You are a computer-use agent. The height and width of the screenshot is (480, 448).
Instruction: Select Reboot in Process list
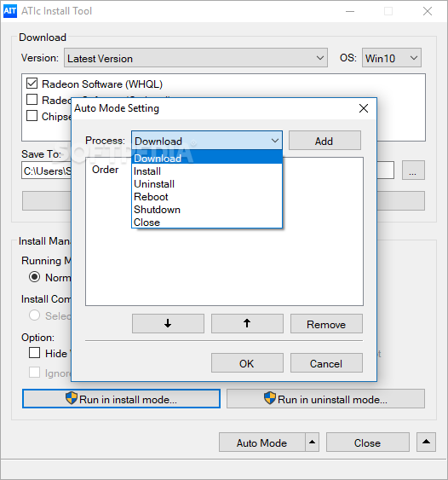click(x=207, y=197)
